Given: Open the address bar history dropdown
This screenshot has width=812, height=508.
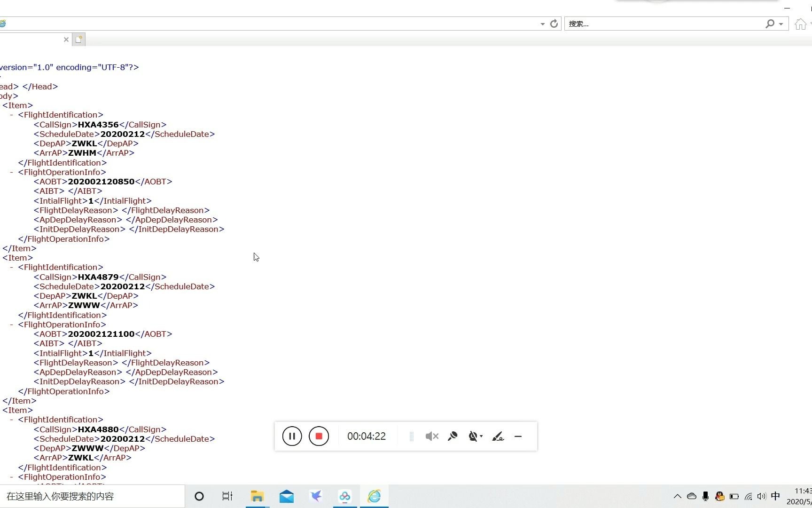Looking at the screenshot, I should click(543, 24).
